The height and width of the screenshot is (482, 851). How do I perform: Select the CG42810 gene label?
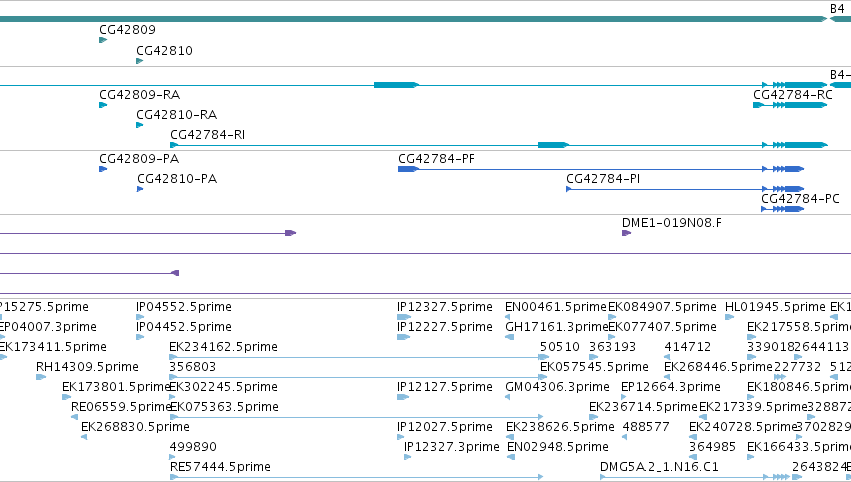164,50
